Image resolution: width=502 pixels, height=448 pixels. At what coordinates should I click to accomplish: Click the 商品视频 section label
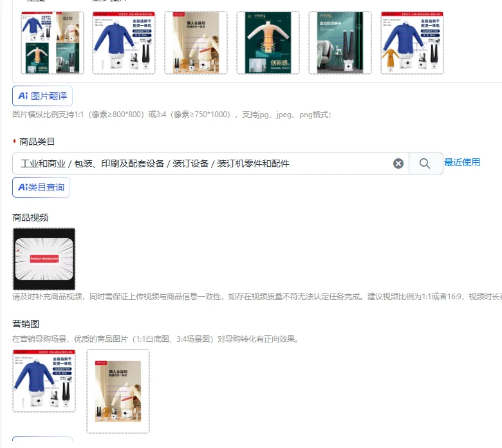click(x=30, y=218)
